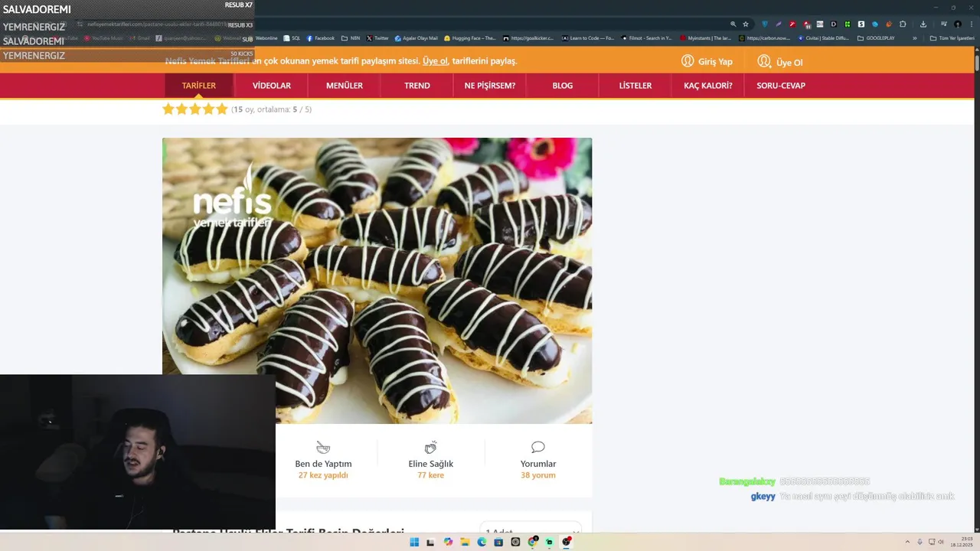Screen dimensions: 980x551
Task: Open the Facebook bookmark
Action: [x=321, y=37]
